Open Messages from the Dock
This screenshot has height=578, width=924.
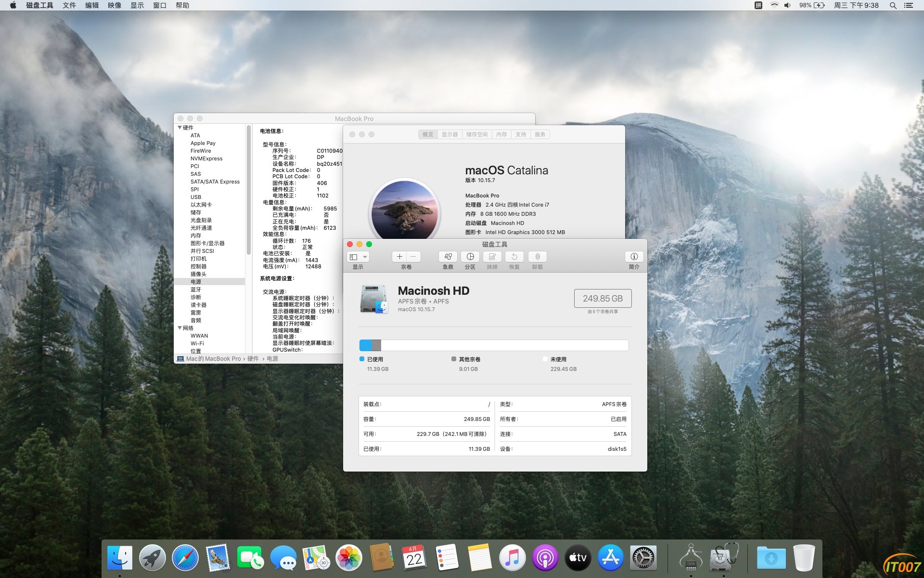click(283, 558)
